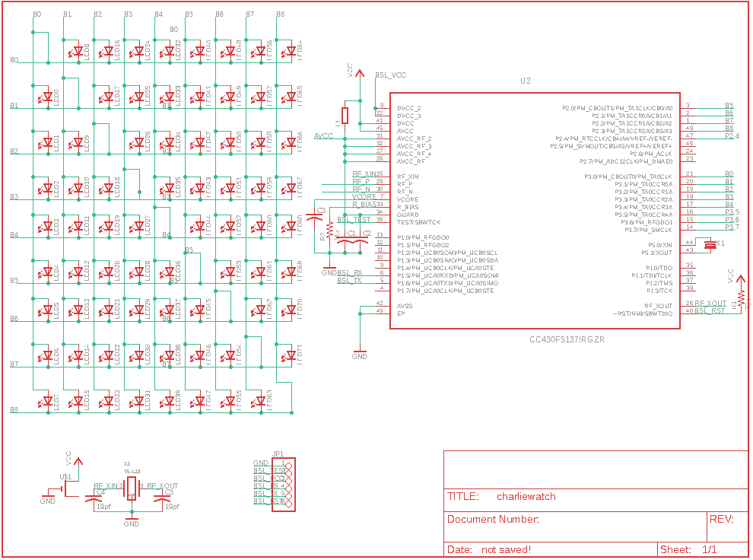Select the BSL_RX net label
This screenshot has height=560, width=753.
click(350, 272)
